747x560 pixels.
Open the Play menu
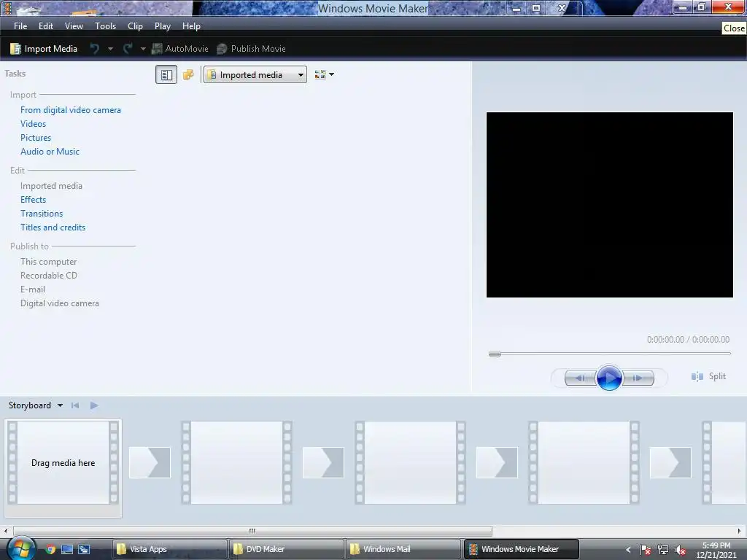tap(163, 26)
